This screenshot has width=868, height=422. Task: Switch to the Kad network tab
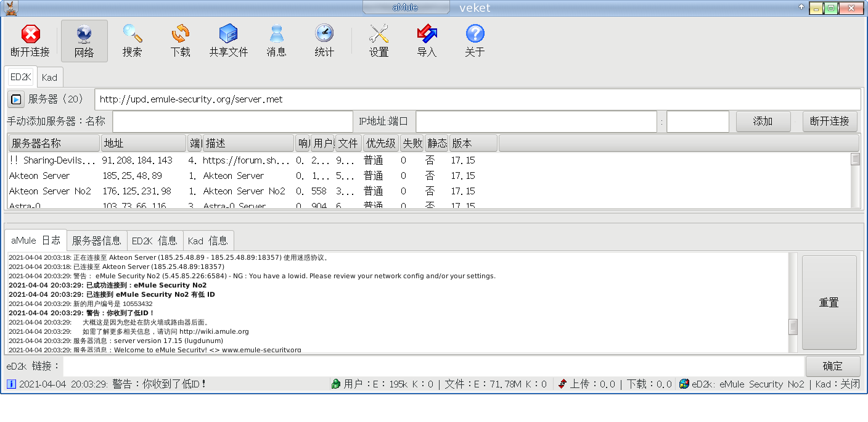[50, 78]
